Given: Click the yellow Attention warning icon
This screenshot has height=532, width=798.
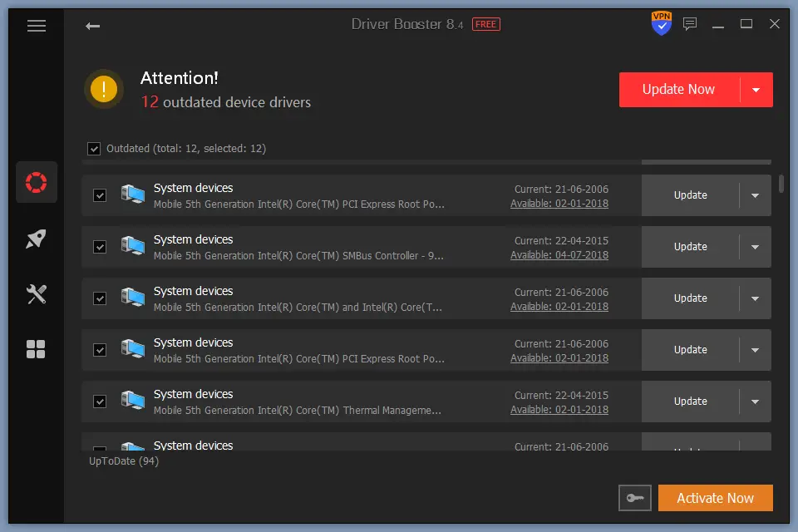Looking at the screenshot, I should click(104, 89).
